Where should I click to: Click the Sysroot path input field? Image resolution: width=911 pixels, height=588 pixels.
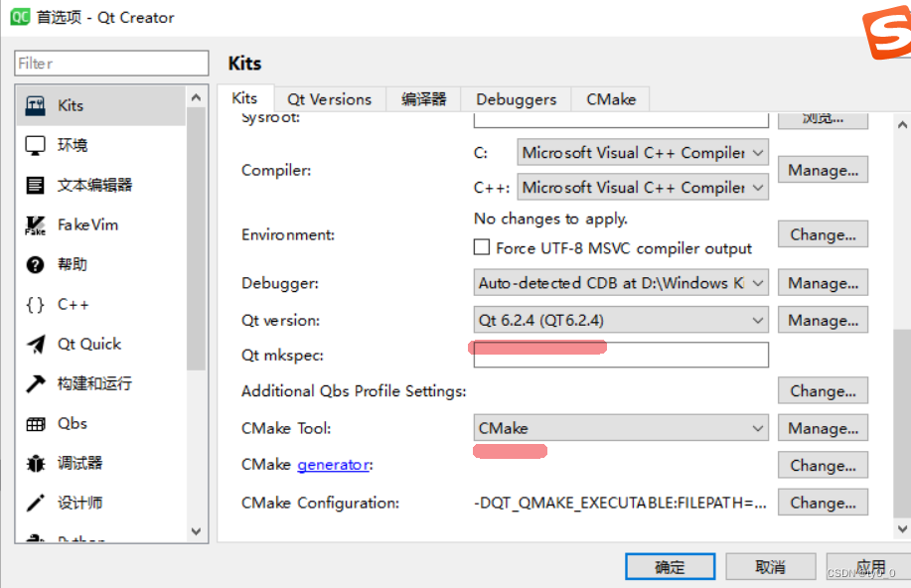pyautogui.click(x=621, y=120)
